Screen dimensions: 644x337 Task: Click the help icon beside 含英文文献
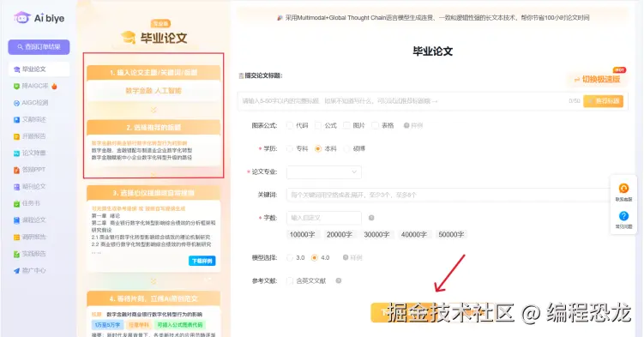click(339, 280)
